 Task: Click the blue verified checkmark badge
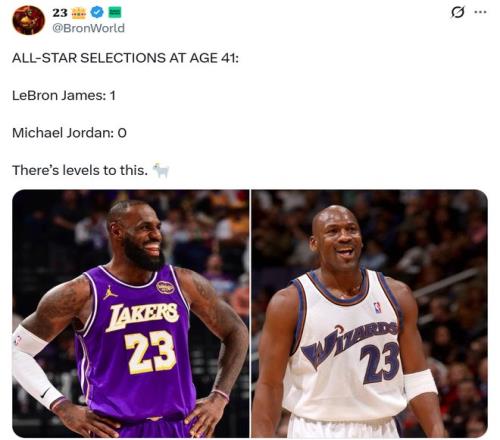click(97, 13)
